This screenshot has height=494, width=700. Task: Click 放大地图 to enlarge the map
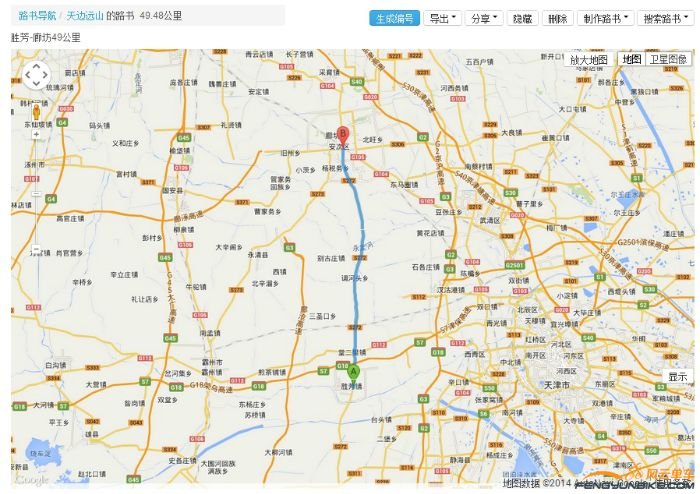[x=589, y=60]
